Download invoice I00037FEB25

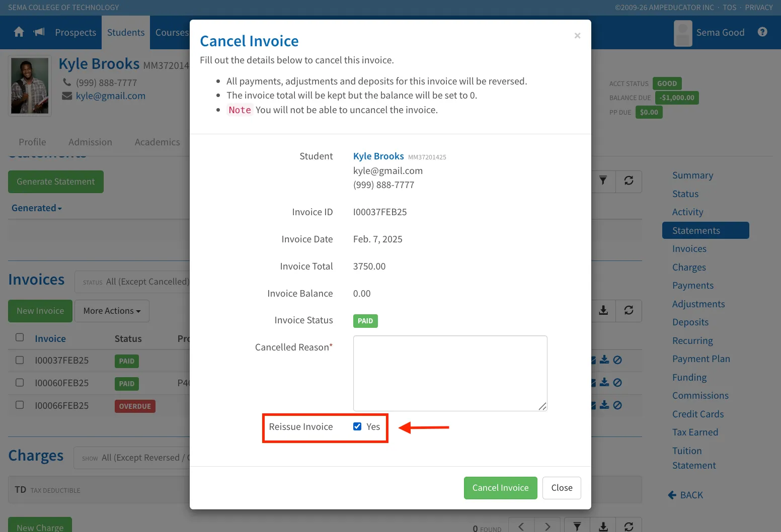click(x=604, y=360)
